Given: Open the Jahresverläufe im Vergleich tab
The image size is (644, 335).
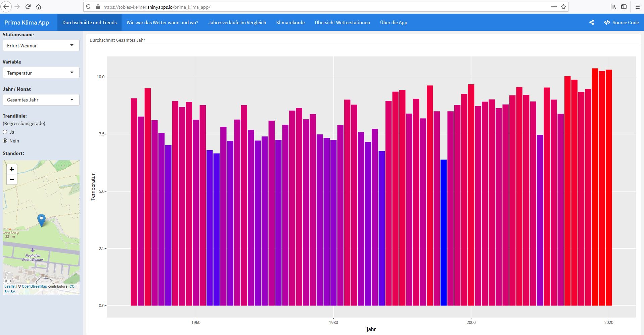Looking at the screenshot, I should [237, 23].
